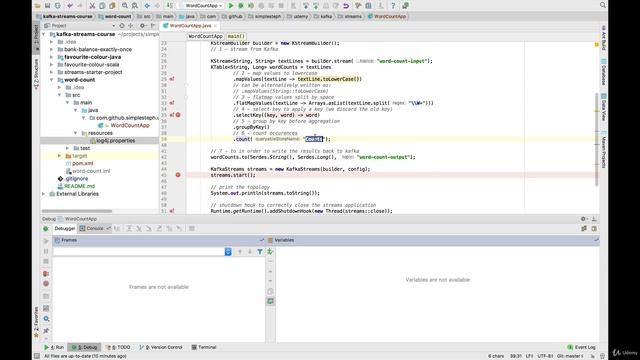Run WordCountApp with the green play icon
Image resolution: width=640 pixels, height=360 pixels.
pos(231,6)
